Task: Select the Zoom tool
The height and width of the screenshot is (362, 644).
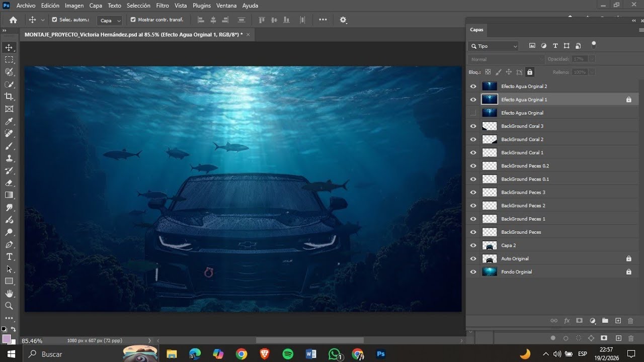Action: [x=9, y=305]
